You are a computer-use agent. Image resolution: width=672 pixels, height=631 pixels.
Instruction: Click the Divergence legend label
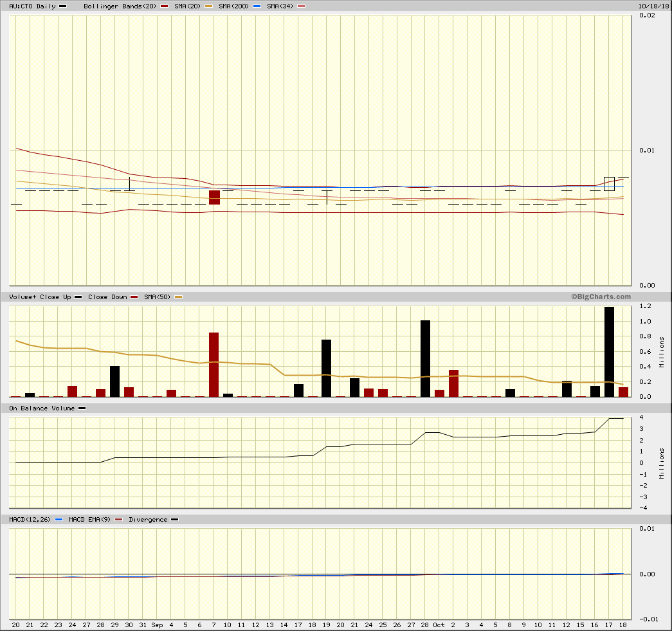[x=148, y=520]
